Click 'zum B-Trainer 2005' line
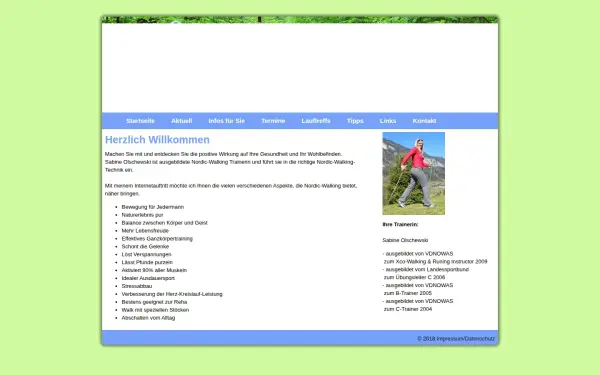The height and width of the screenshot is (375, 600). [x=408, y=293]
